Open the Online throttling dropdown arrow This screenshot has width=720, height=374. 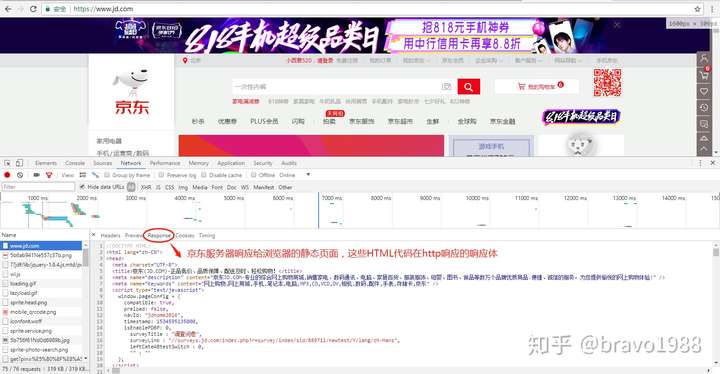click(308, 175)
